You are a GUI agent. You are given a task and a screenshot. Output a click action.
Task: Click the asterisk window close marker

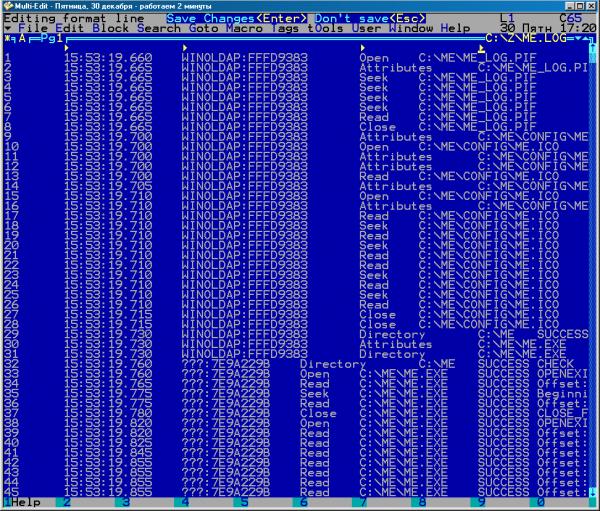[8, 38]
